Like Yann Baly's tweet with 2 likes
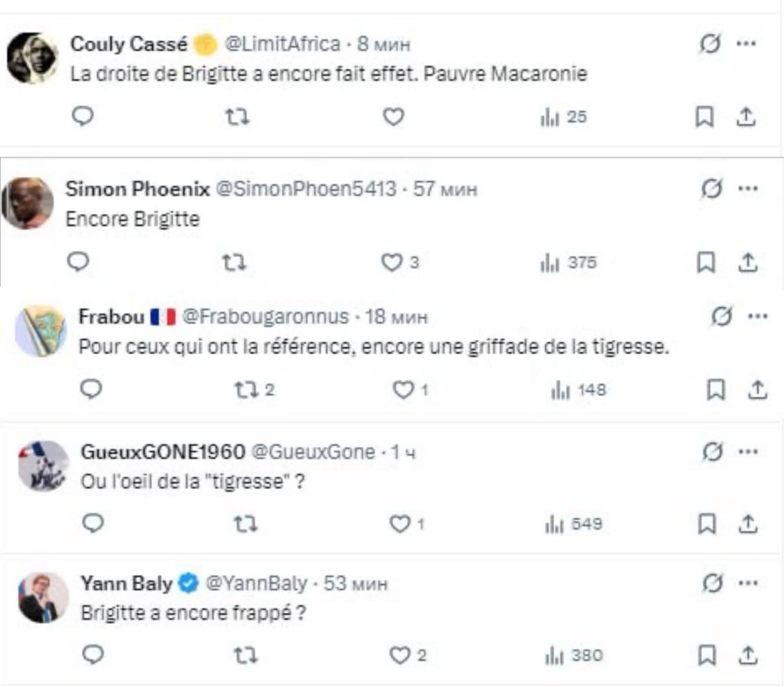This screenshot has height=687, width=784. [400, 656]
